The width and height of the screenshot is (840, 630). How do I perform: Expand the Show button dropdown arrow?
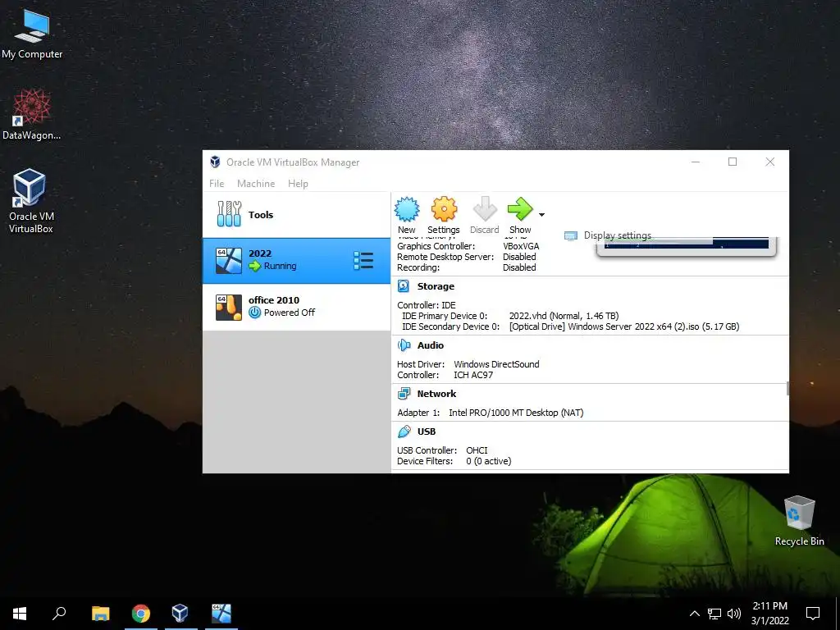pos(541,215)
